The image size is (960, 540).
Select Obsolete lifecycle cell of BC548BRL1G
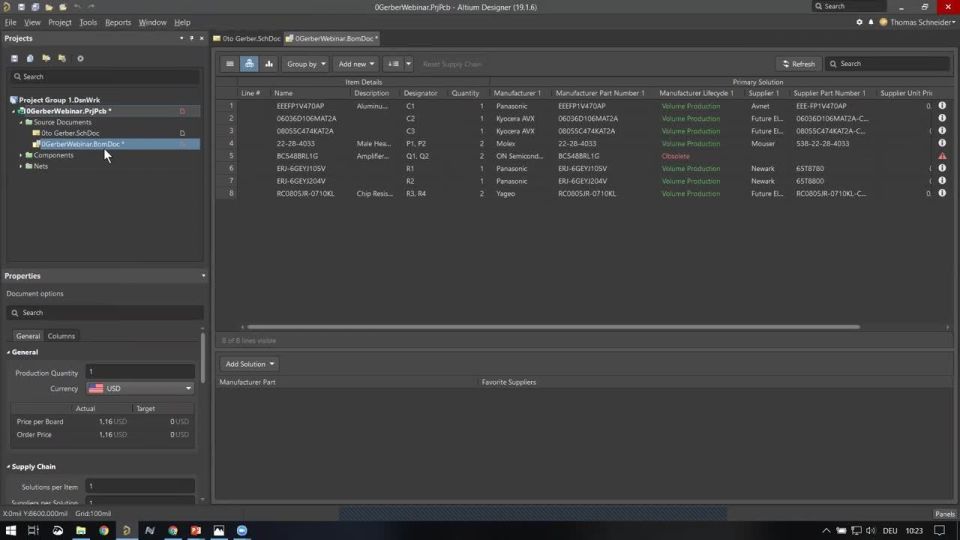[x=675, y=156]
